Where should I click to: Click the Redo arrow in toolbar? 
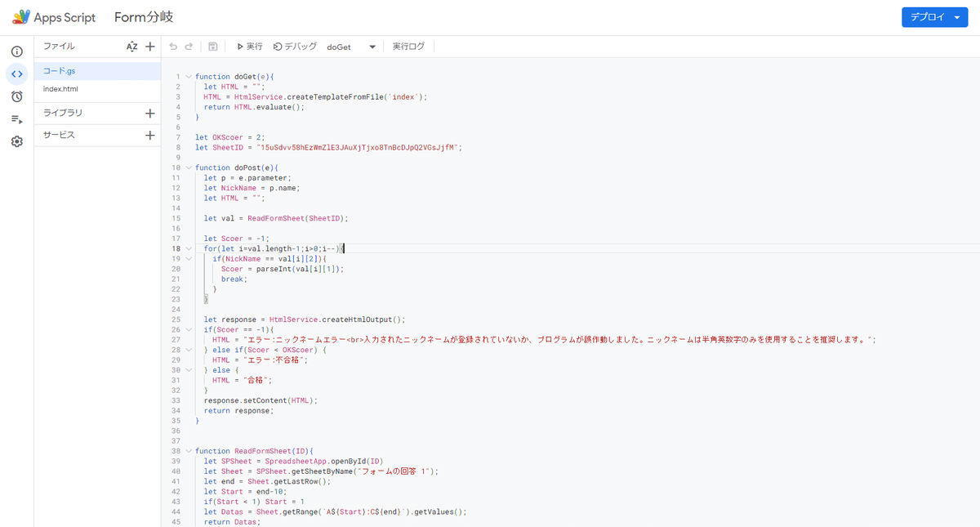click(189, 47)
